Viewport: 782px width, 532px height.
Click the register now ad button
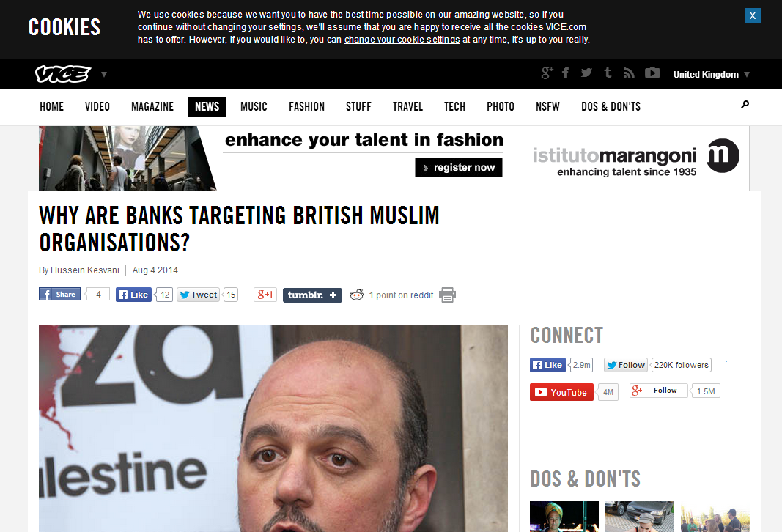click(459, 168)
